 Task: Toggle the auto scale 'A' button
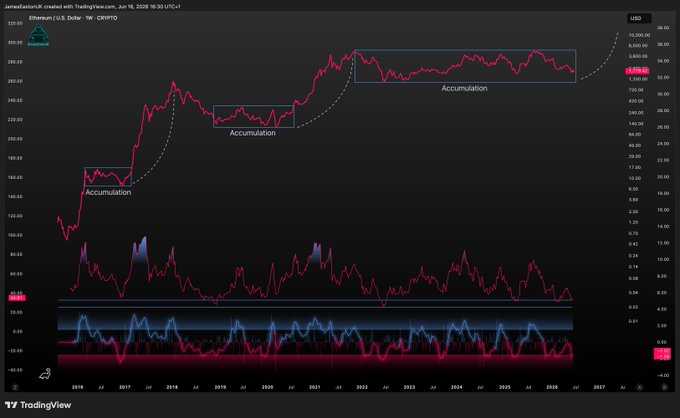(x=640, y=387)
